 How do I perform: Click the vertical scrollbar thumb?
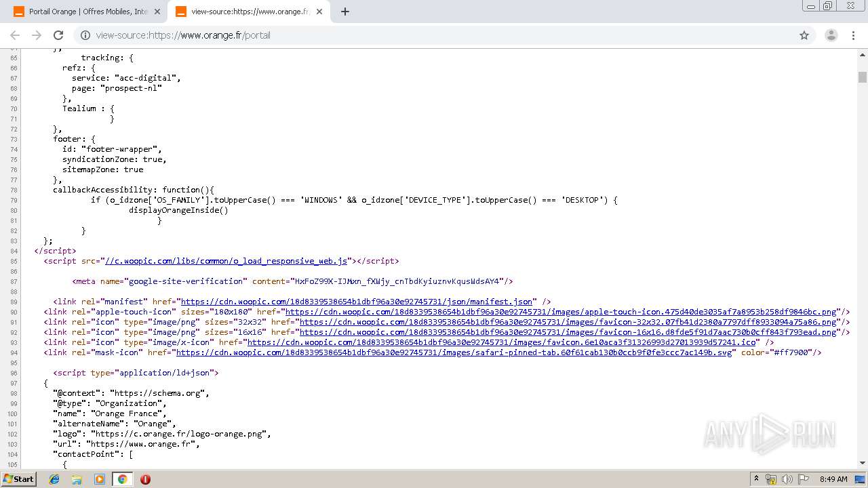(x=863, y=77)
